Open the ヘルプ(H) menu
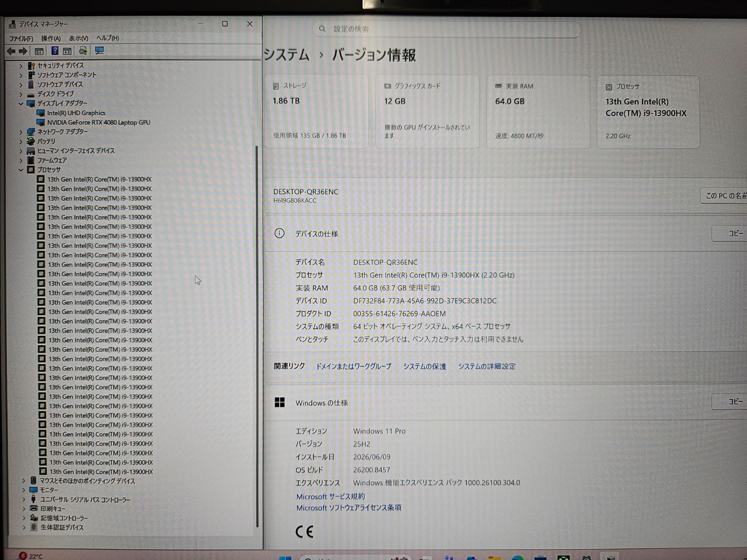 tap(107, 38)
